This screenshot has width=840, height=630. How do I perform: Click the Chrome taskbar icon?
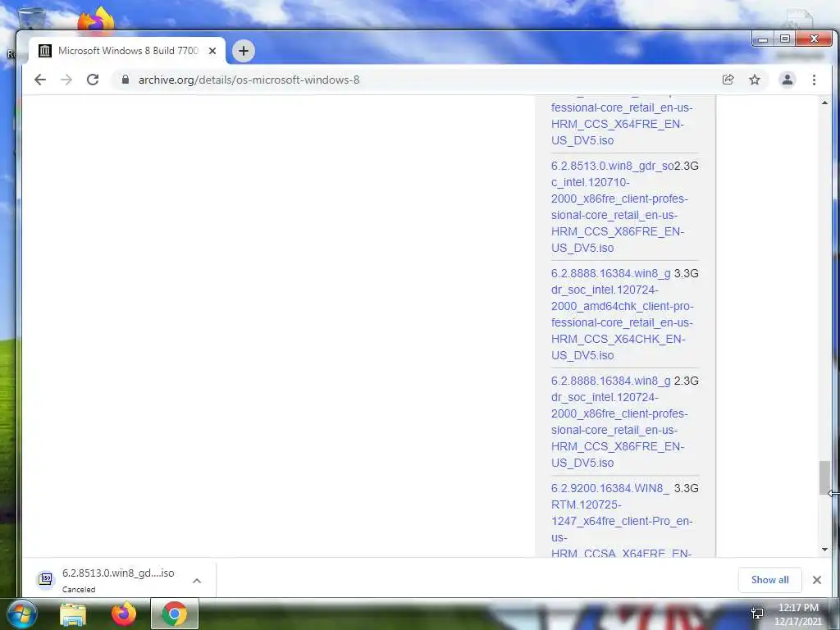(x=175, y=614)
